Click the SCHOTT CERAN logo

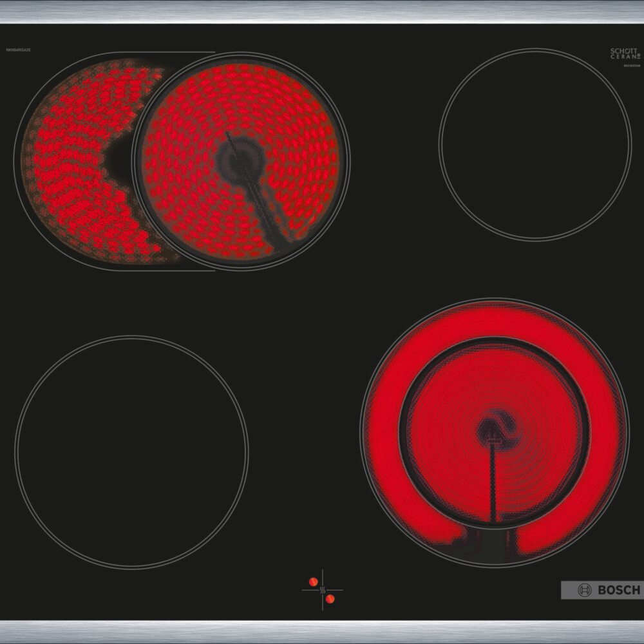[x=625, y=53]
